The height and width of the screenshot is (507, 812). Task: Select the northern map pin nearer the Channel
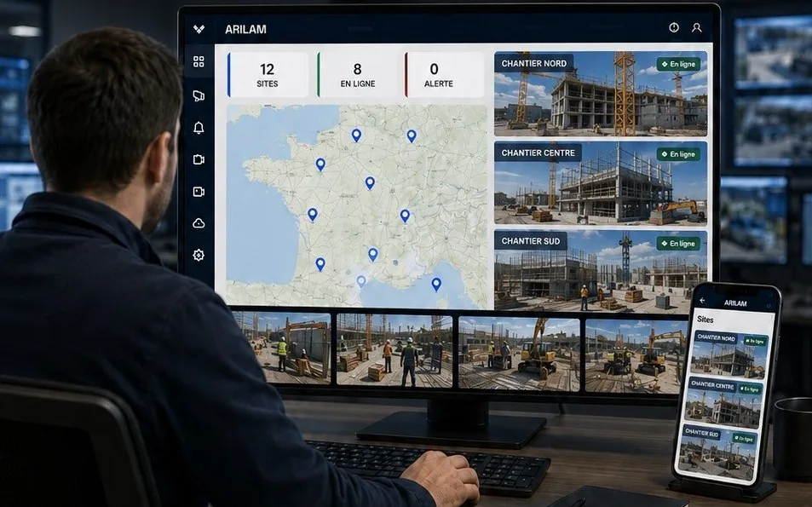(x=356, y=135)
